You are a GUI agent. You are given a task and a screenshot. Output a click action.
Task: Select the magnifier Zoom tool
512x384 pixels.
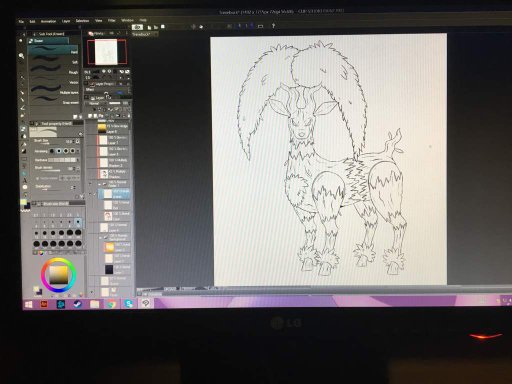pos(22,56)
